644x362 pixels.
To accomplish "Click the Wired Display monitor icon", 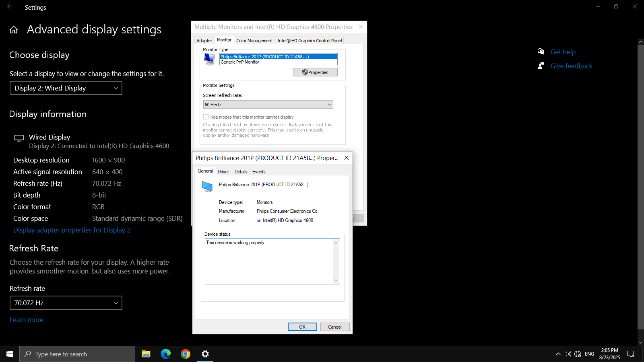I will point(19,138).
